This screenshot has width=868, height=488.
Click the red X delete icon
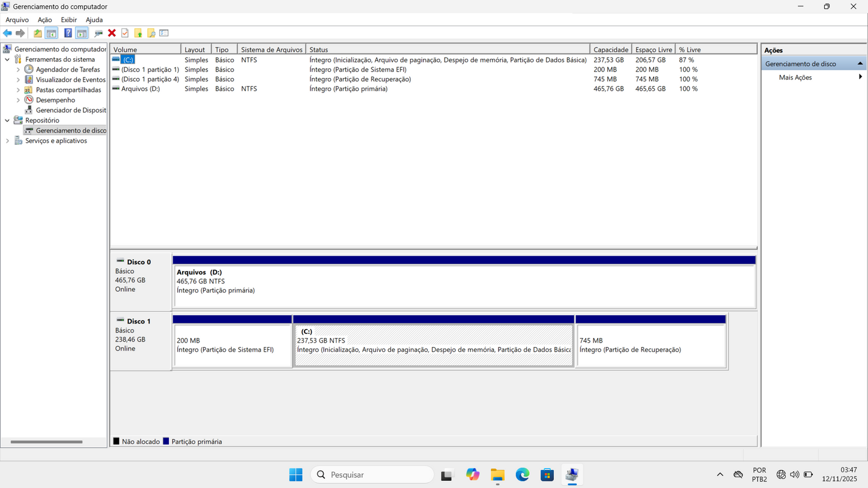pos(111,33)
